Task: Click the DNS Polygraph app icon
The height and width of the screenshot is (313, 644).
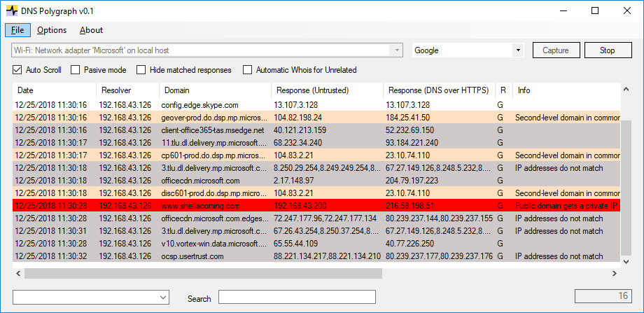Action: 13,11
